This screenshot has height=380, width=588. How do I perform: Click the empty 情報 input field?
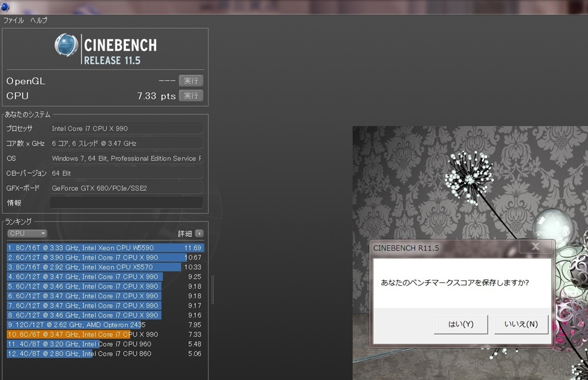click(x=126, y=203)
